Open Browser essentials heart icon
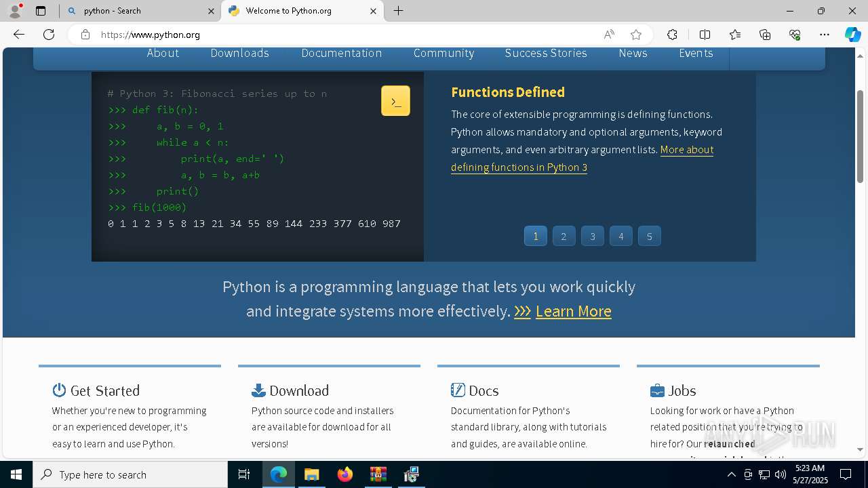868x488 pixels. point(795,35)
